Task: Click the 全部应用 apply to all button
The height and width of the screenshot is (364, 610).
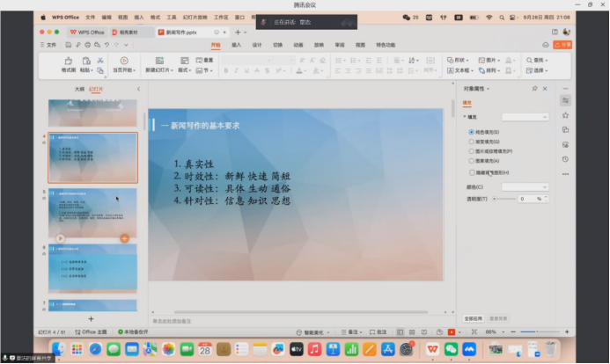Action: coord(474,318)
